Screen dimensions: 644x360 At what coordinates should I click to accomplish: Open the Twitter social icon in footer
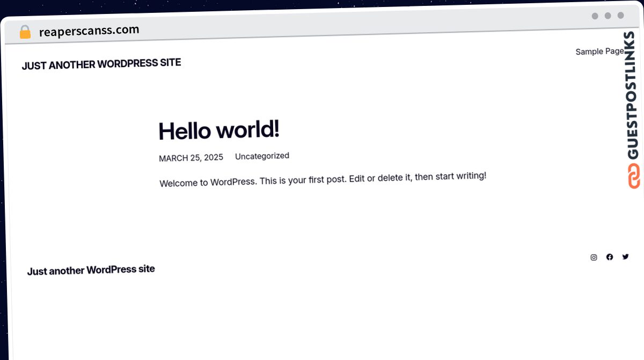point(625,256)
